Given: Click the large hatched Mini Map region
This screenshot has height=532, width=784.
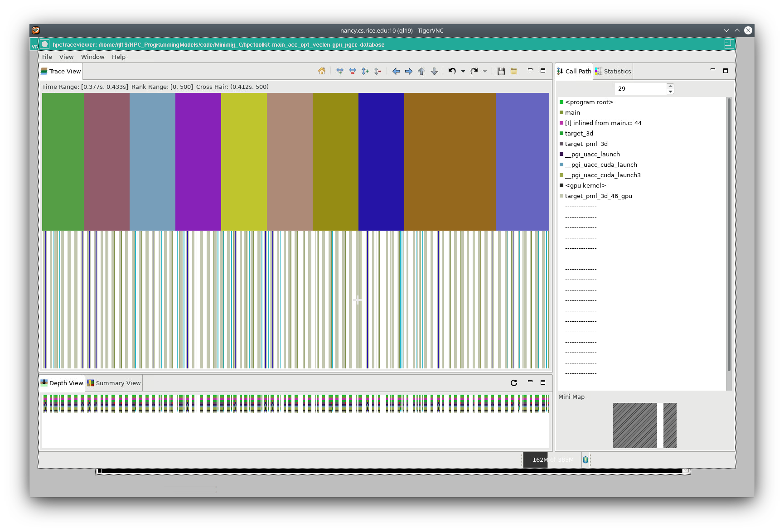Looking at the screenshot, I should [x=635, y=426].
